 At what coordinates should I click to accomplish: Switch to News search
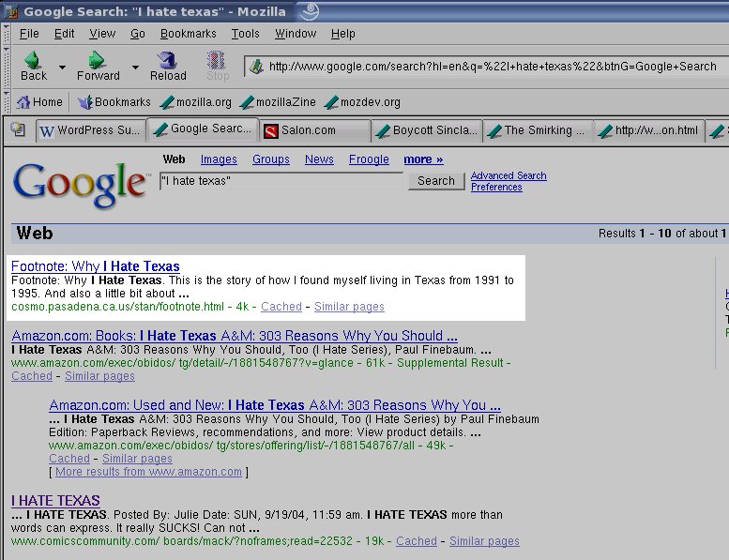[x=319, y=159]
